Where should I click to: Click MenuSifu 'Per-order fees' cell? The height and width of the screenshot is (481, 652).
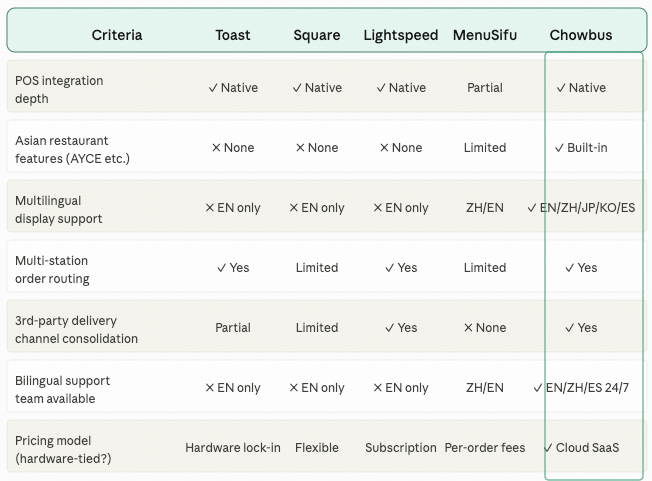pos(485,447)
